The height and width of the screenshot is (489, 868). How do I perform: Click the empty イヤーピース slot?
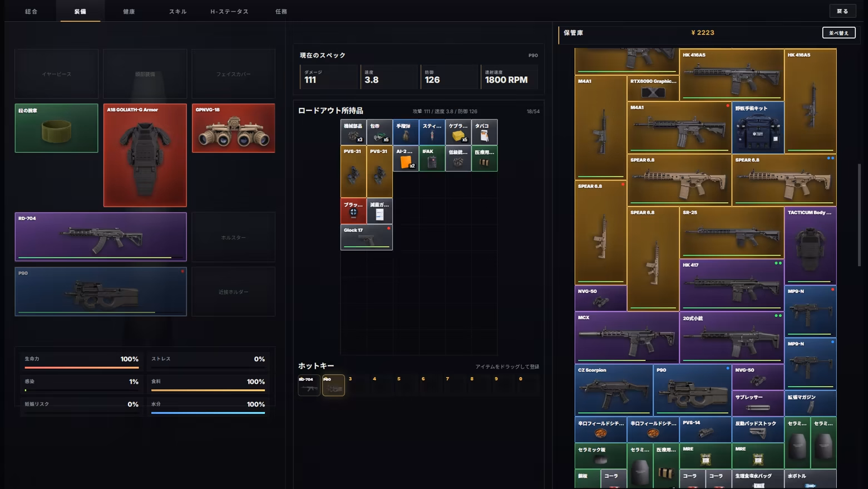56,74
